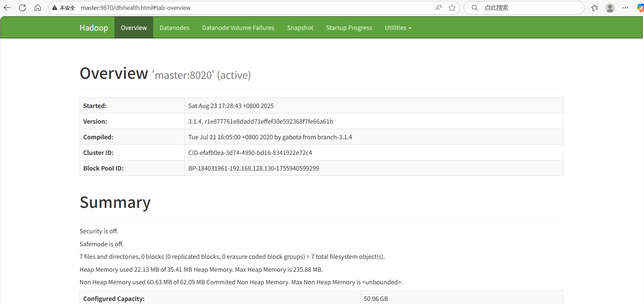The width and height of the screenshot is (644, 304).
Task: Open Datanode Volume Failures tab
Action: [238, 28]
